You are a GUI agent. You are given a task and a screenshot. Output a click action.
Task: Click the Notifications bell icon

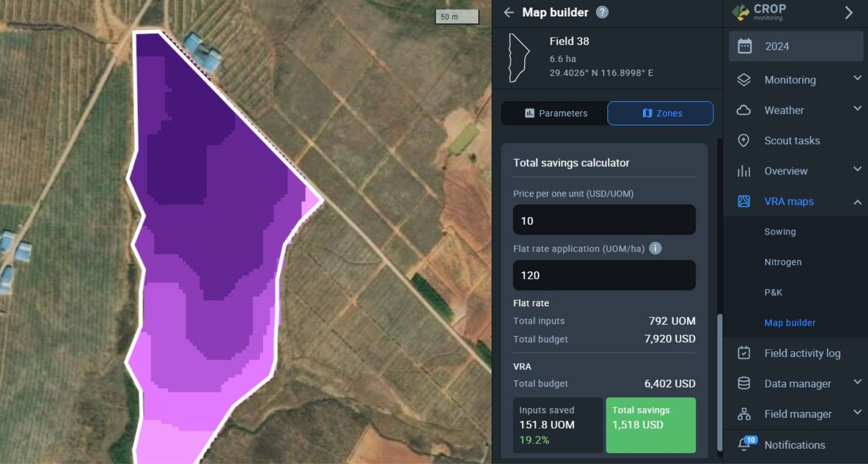(x=745, y=444)
